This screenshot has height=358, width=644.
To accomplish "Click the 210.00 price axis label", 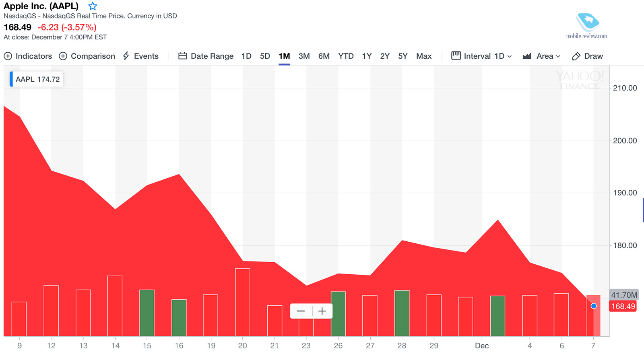I will (625, 88).
